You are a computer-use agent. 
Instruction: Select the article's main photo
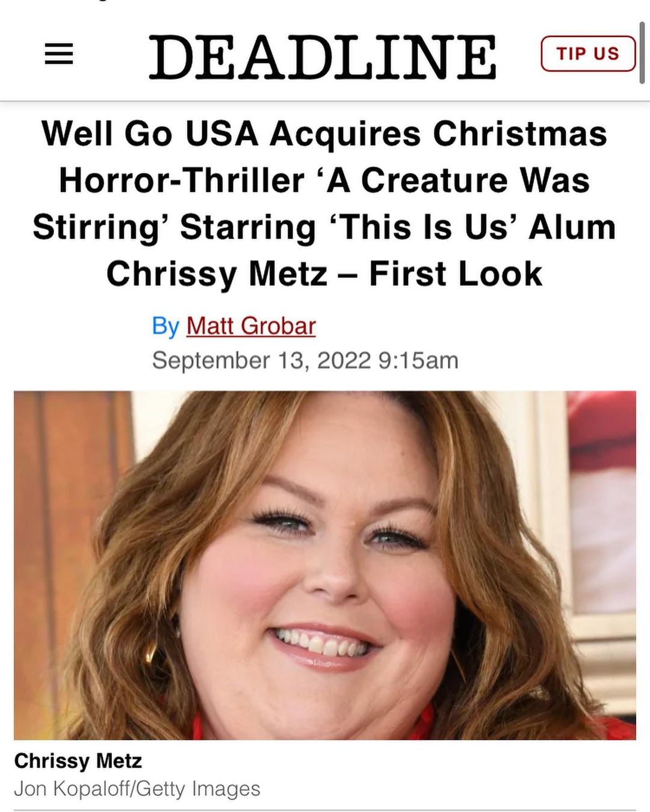coord(325,565)
